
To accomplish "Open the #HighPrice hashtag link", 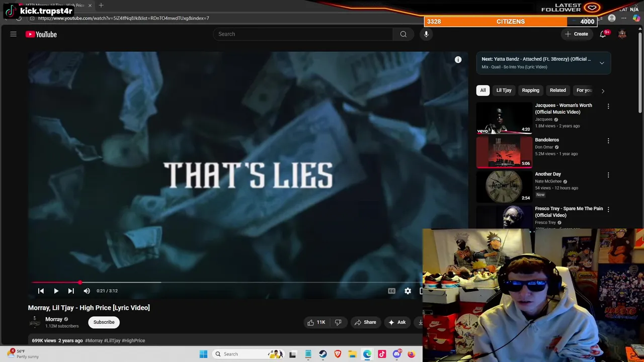I will point(133,340).
